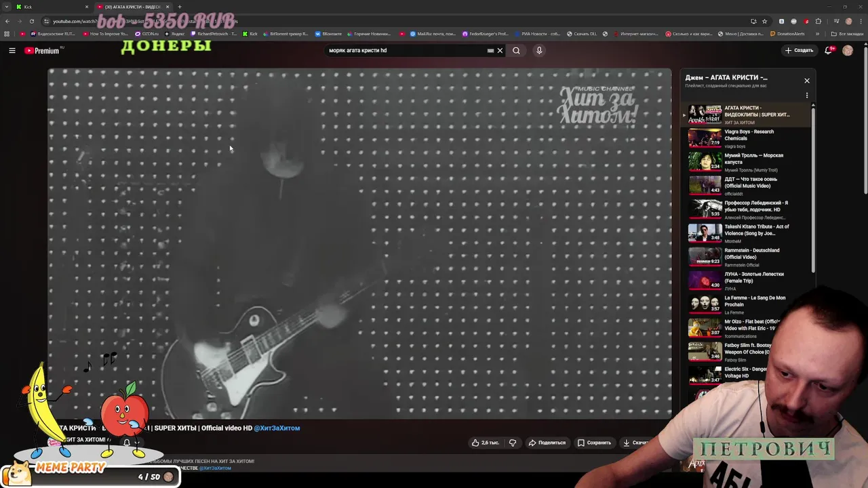Show more bookmarks with the chevron
868x488 pixels.
click(x=818, y=34)
